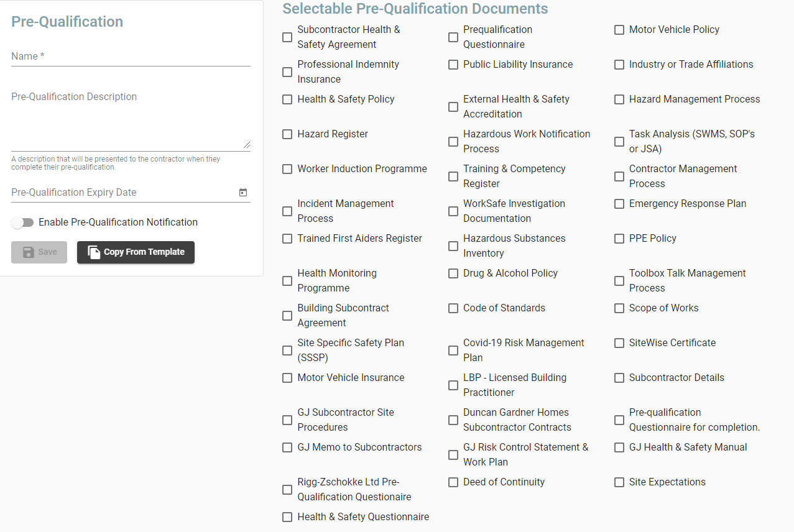Screen dimensions: 794x532
Task: Select Motor Vehicle Policy document
Action: point(619,30)
